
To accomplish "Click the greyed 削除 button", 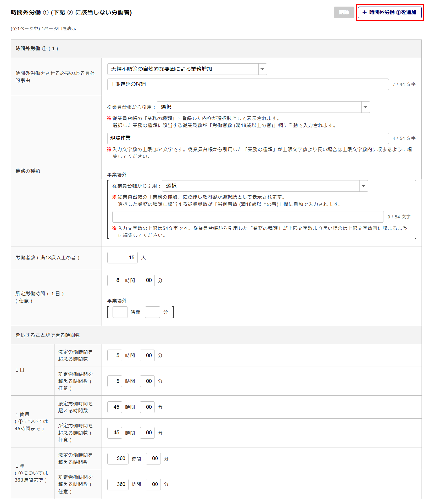I will coord(344,12).
